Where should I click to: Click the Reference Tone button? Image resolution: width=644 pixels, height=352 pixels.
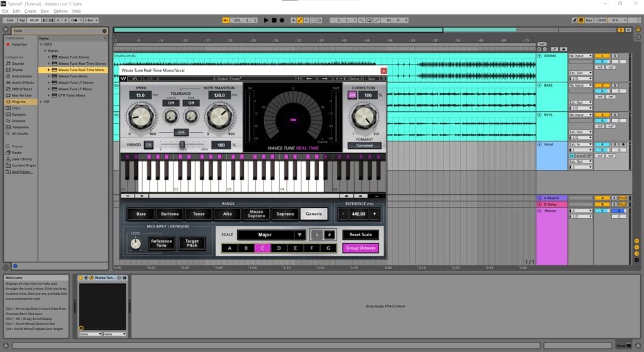[x=162, y=243]
